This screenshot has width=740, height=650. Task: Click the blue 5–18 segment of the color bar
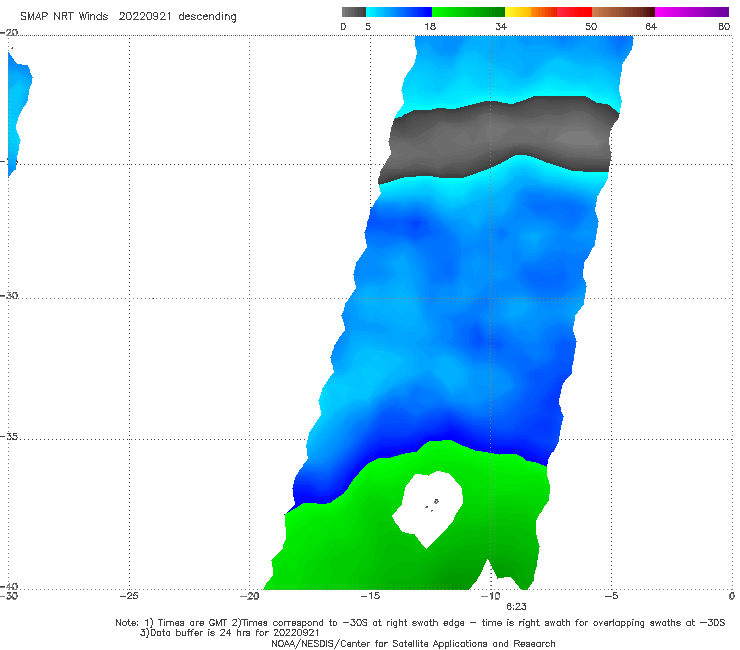click(x=399, y=12)
